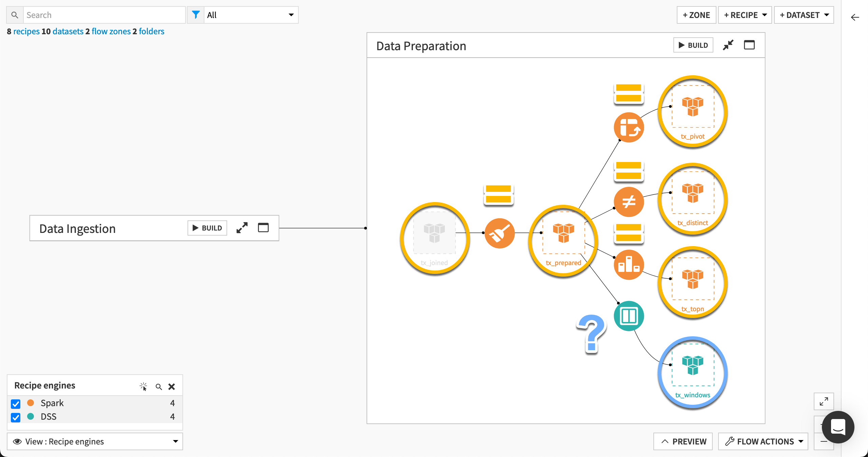Uncheck the Spark engine checkbox

pyautogui.click(x=16, y=404)
